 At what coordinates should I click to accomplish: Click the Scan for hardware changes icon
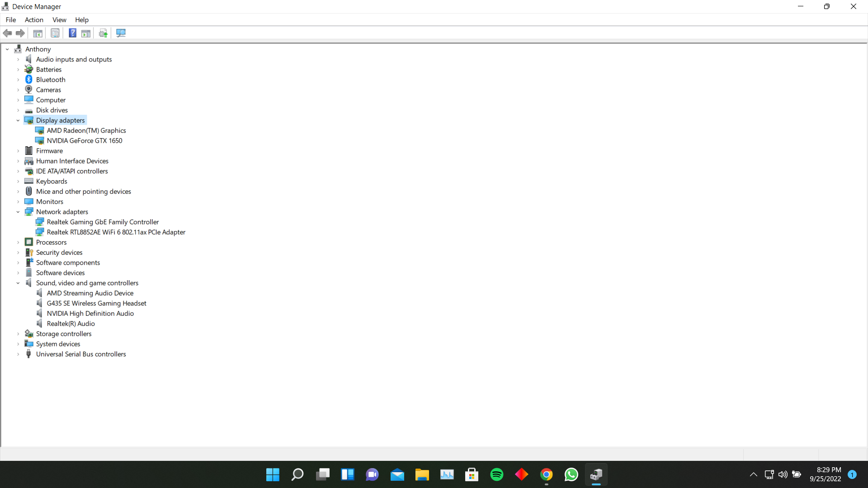[x=121, y=33]
